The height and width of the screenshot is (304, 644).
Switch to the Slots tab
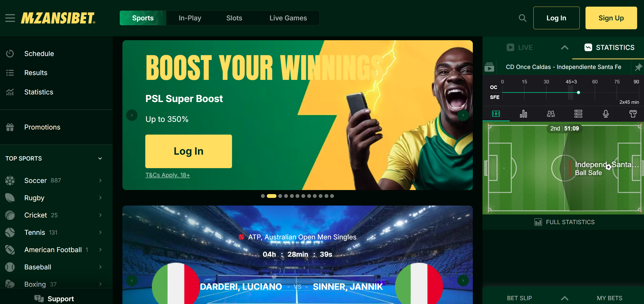[234, 18]
